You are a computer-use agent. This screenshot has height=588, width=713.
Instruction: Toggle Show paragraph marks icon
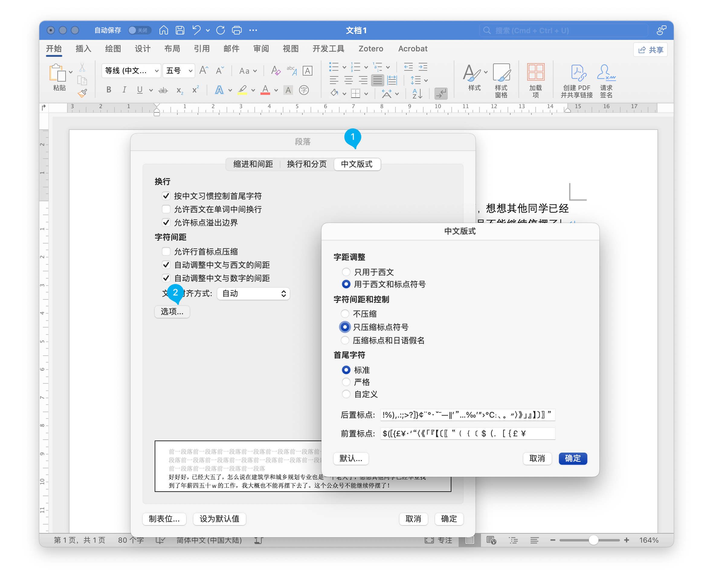[441, 93]
